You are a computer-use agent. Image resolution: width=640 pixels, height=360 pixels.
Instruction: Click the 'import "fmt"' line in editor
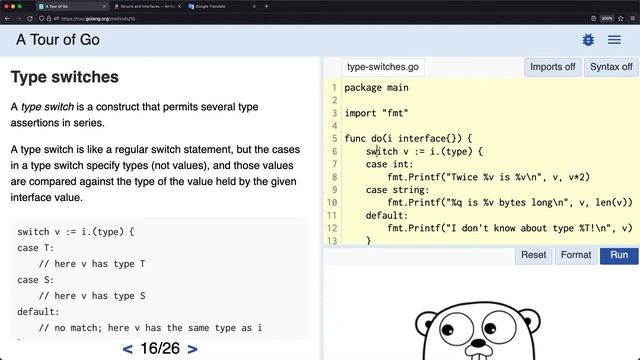[376, 113]
